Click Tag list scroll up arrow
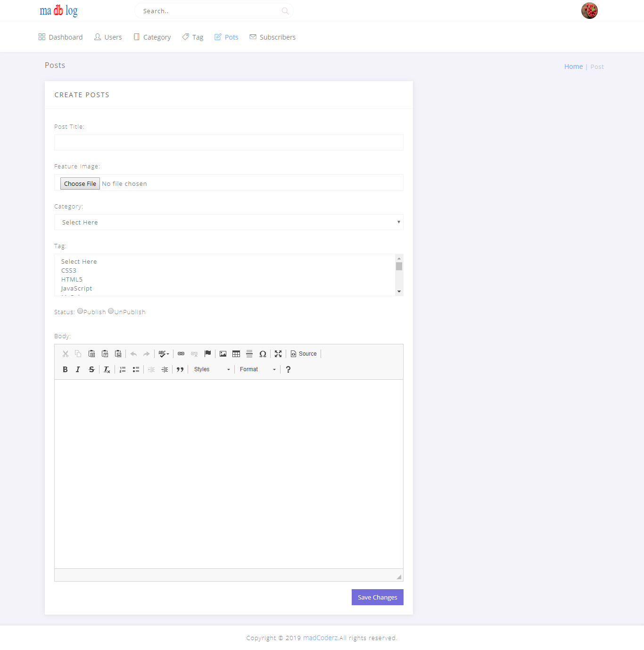644x650 pixels. [x=399, y=258]
